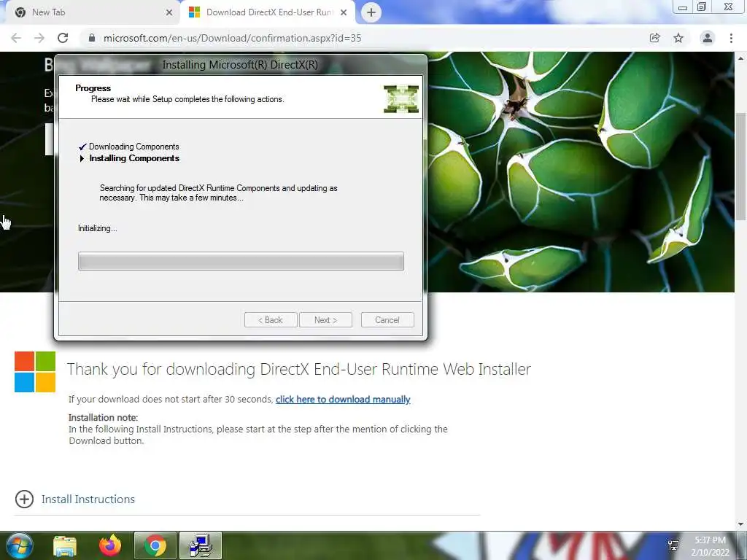
Task: Click the 'Progress' heading in installer
Action: coord(93,88)
